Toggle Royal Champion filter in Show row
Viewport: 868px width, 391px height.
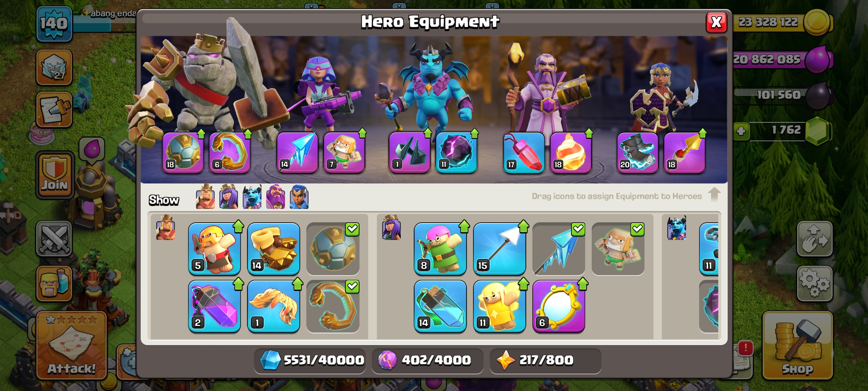[x=299, y=197]
